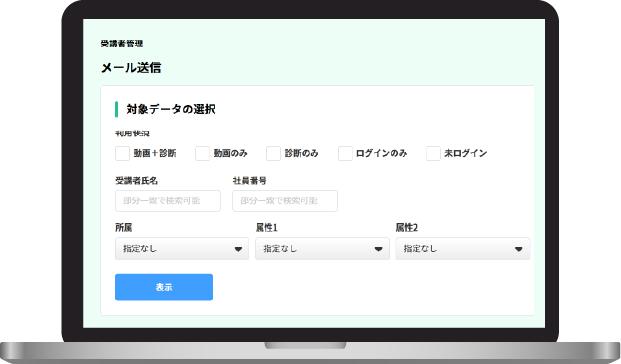Tick the 動画のみ checkbox

[x=202, y=153]
